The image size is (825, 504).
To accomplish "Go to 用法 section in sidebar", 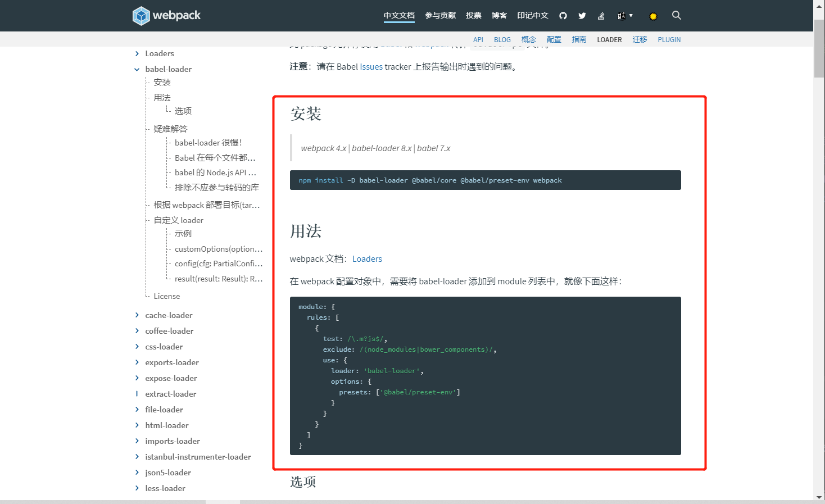I will pyautogui.click(x=162, y=97).
